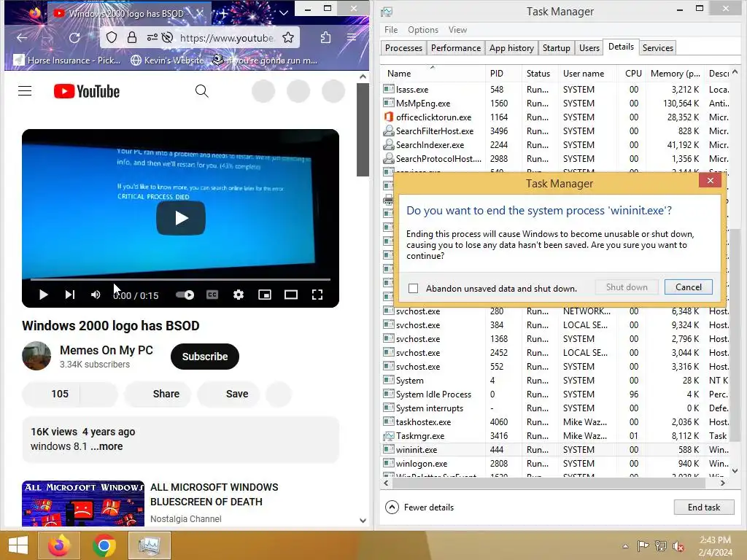The height and width of the screenshot is (560, 747).
Task: Switch to the Processes tab
Action: (x=403, y=47)
